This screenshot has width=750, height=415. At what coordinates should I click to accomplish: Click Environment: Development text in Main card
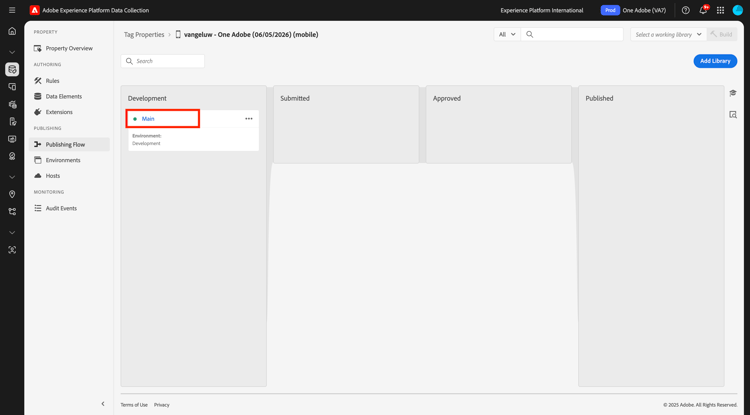[x=147, y=140]
